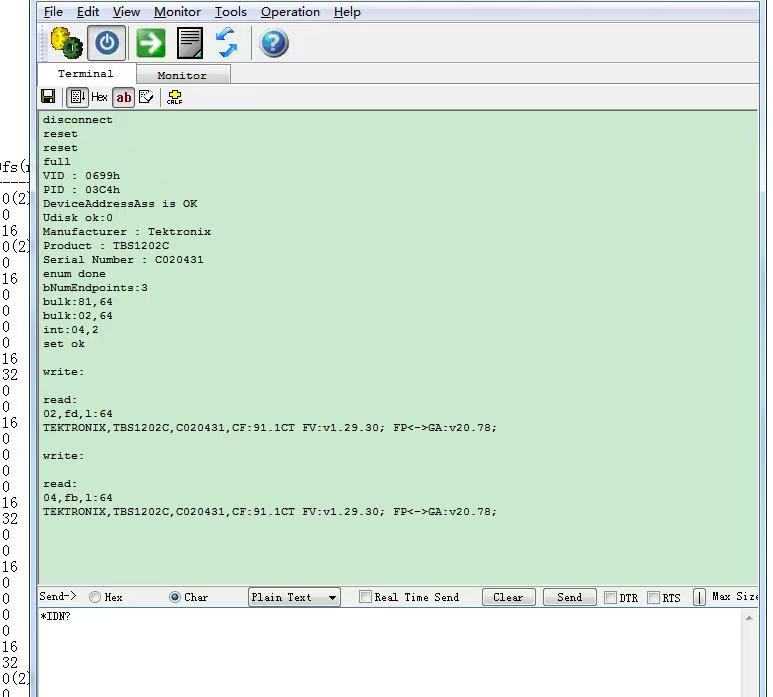Click 'int:04,2' line

(x=70, y=330)
